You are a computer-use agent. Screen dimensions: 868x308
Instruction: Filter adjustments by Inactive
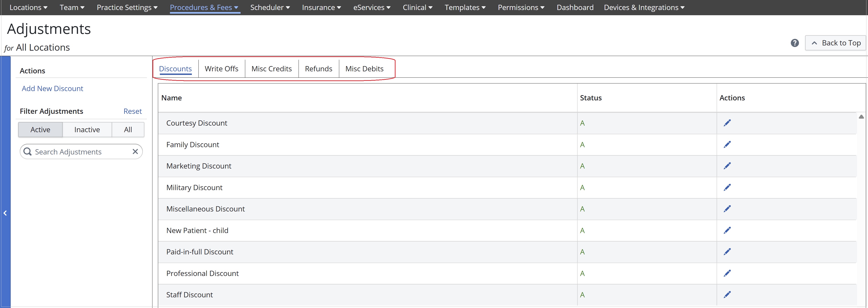pyautogui.click(x=87, y=130)
